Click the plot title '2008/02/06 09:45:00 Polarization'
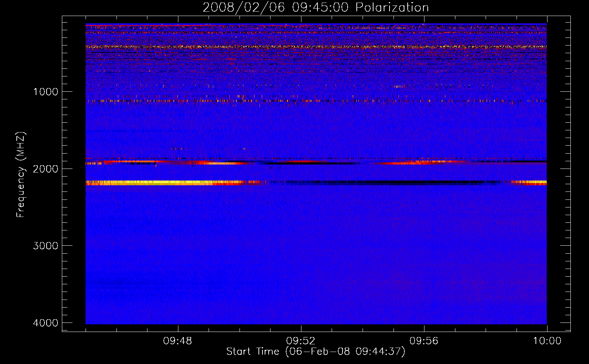589x364 pixels. click(316, 8)
